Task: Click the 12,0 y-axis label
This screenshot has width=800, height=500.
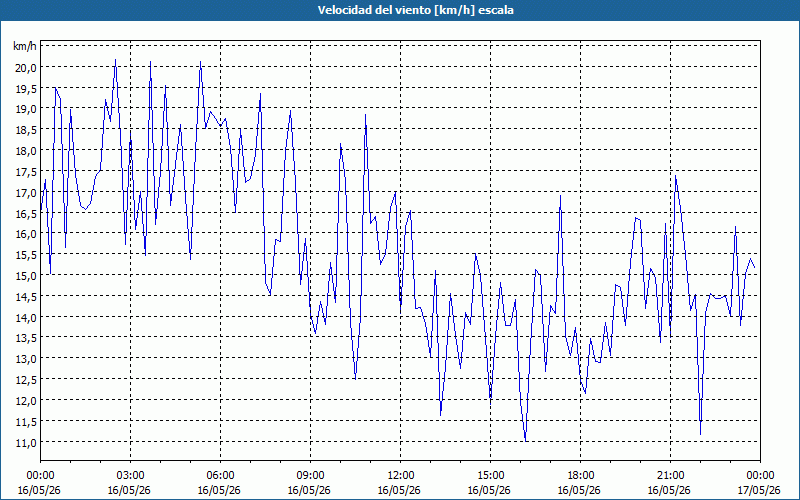Action: (x=26, y=401)
